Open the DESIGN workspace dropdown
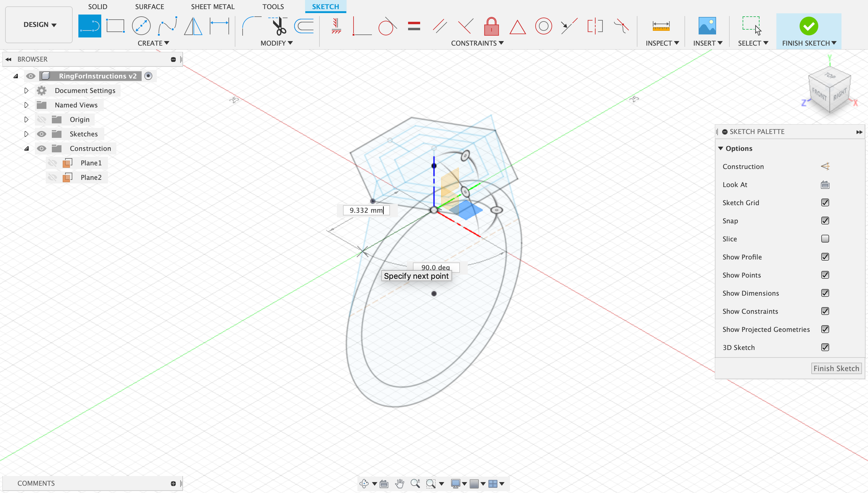The width and height of the screenshot is (868, 493). pos(38,25)
